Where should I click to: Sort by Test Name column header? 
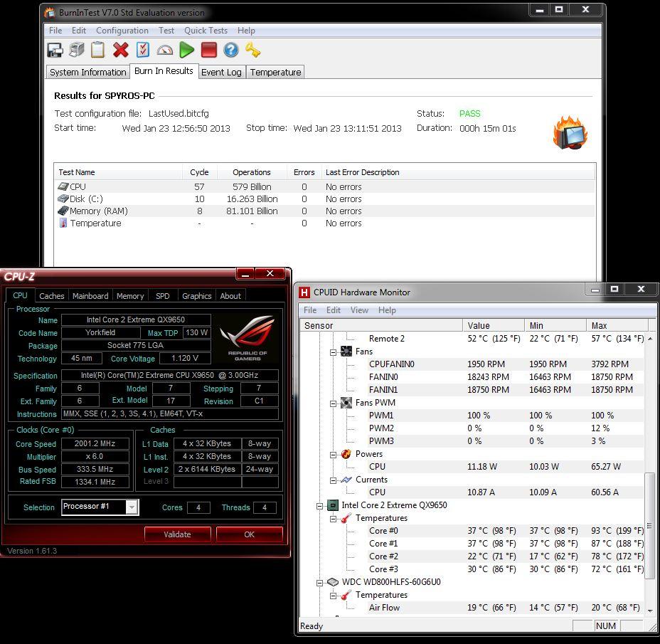coord(118,172)
